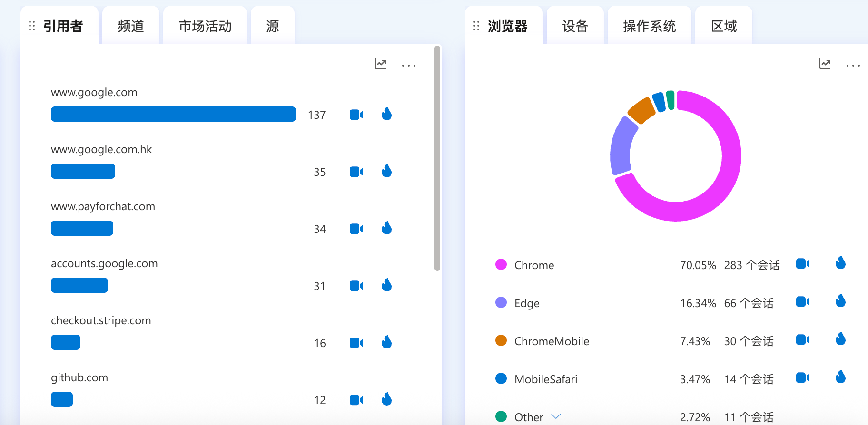View recordings for github.com referrer
Viewport: 868px width, 425px height.
click(x=356, y=400)
